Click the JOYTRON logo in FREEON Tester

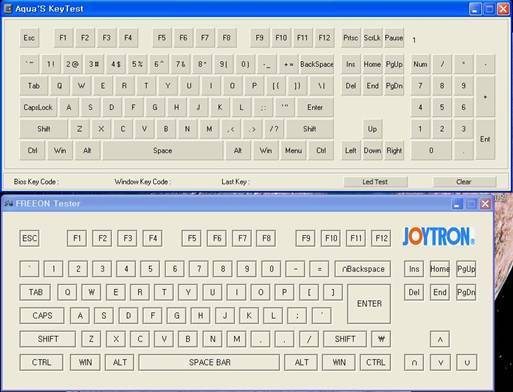(x=438, y=236)
